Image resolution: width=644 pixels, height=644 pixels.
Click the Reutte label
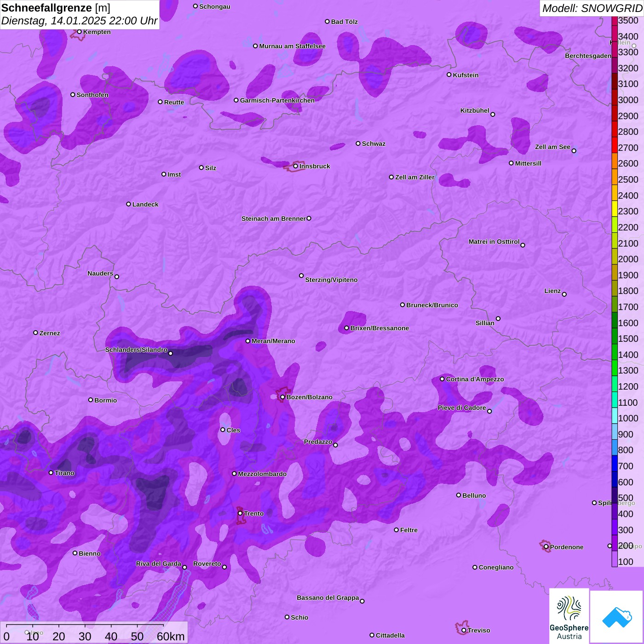(174, 102)
